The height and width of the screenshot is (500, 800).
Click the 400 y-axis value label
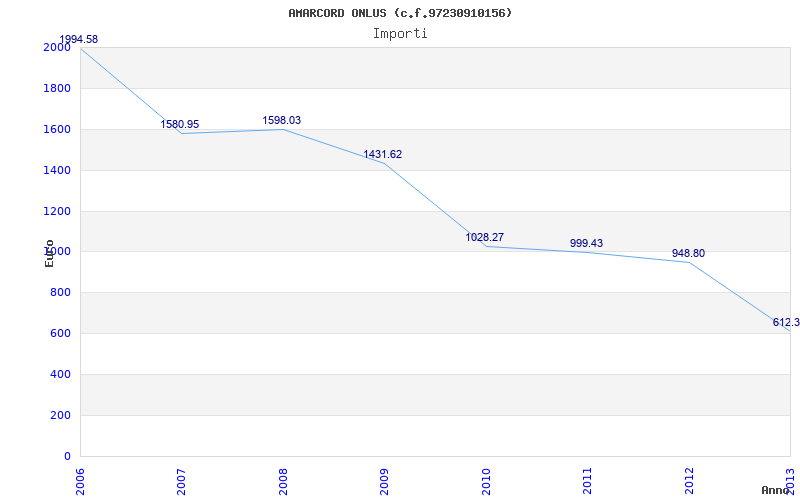coord(61,374)
